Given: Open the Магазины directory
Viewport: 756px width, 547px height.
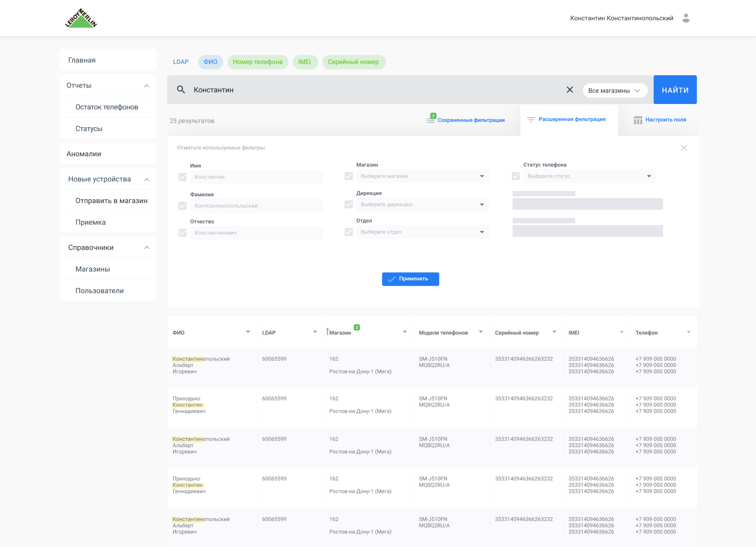Looking at the screenshot, I should [x=108, y=269].
